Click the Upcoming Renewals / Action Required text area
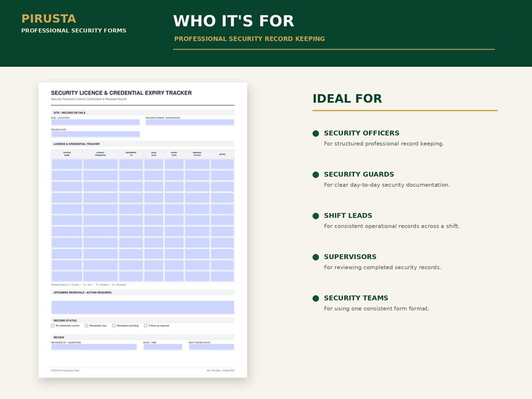The image size is (532, 399). (143, 307)
